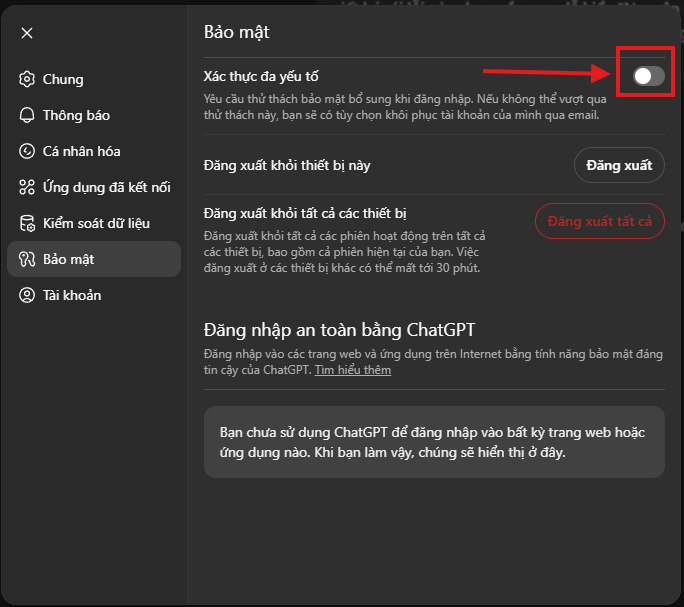Open Kiểm soát dữ liệu settings
This screenshot has height=607, width=684.
pyautogui.click(x=94, y=223)
